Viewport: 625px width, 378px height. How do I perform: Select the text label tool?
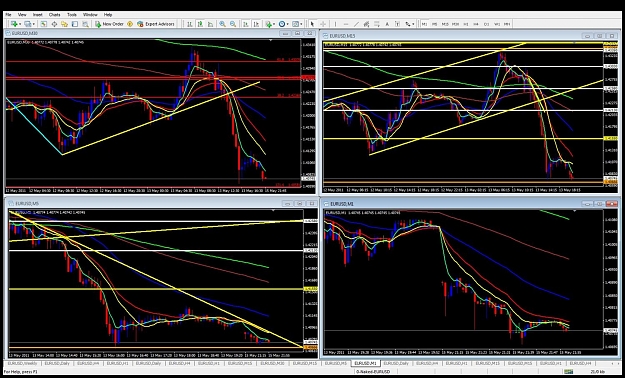click(x=397, y=24)
